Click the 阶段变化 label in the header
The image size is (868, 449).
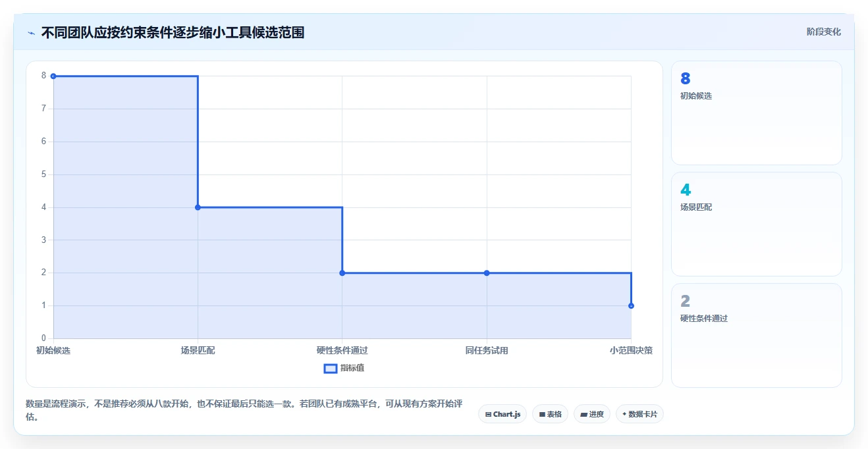coord(823,32)
